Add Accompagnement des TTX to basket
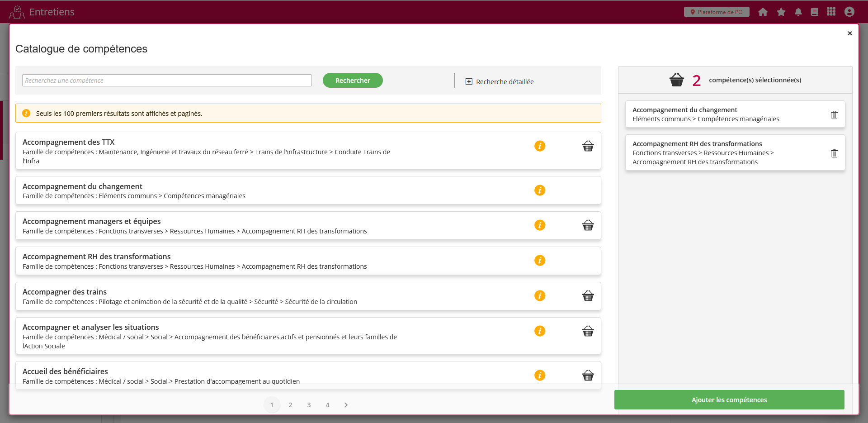Screen dimensions: 868x423 tap(588, 146)
